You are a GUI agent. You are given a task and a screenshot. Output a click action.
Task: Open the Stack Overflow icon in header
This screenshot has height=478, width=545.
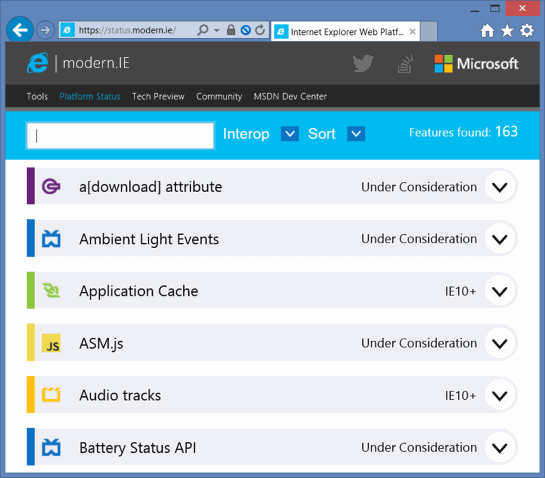405,64
